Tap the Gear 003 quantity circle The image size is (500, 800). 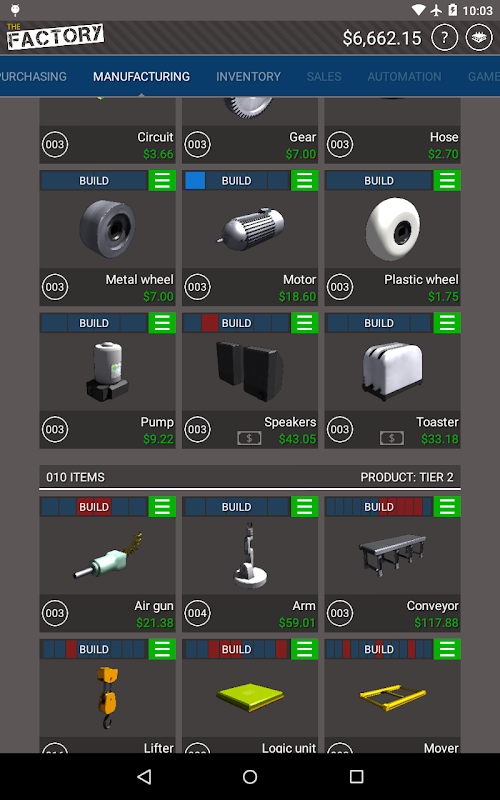pos(197,144)
